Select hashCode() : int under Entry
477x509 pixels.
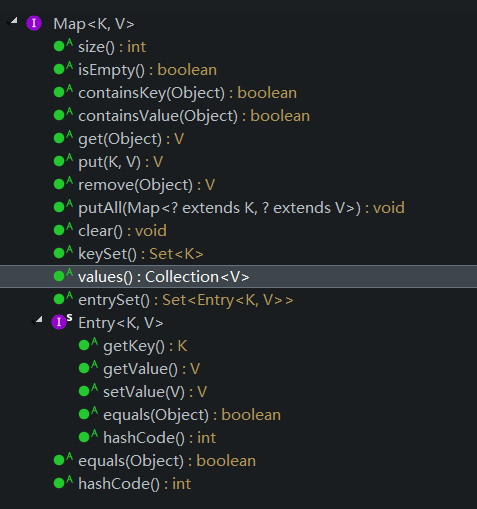pos(159,438)
